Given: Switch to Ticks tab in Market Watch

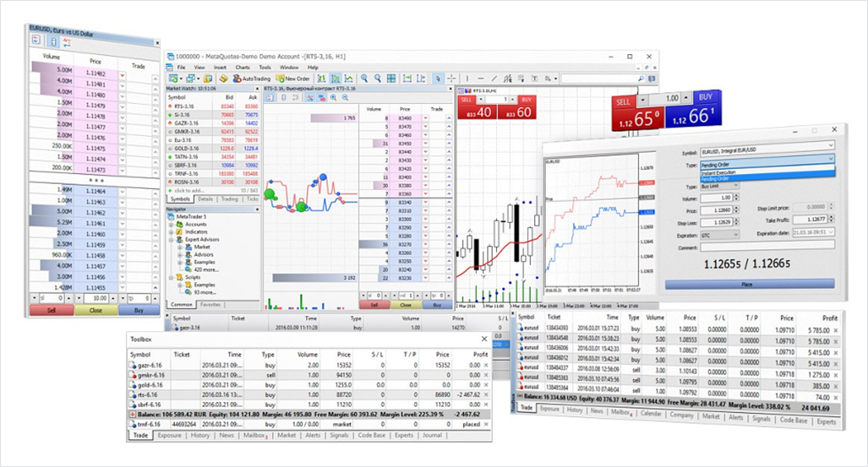Looking at the screenshot, I should click(x=253, y=198).
